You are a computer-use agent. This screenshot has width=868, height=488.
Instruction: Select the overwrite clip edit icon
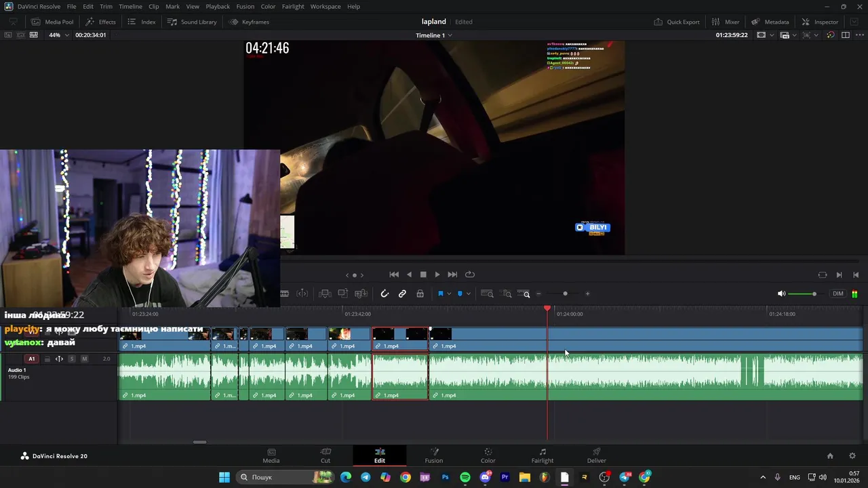pyautogui.click(x=343, y=293)
